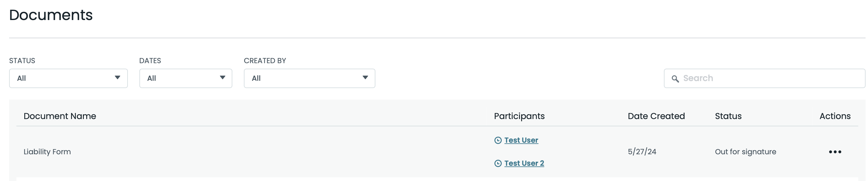
Task: Click the Actions column header
Action: point(835,116)
